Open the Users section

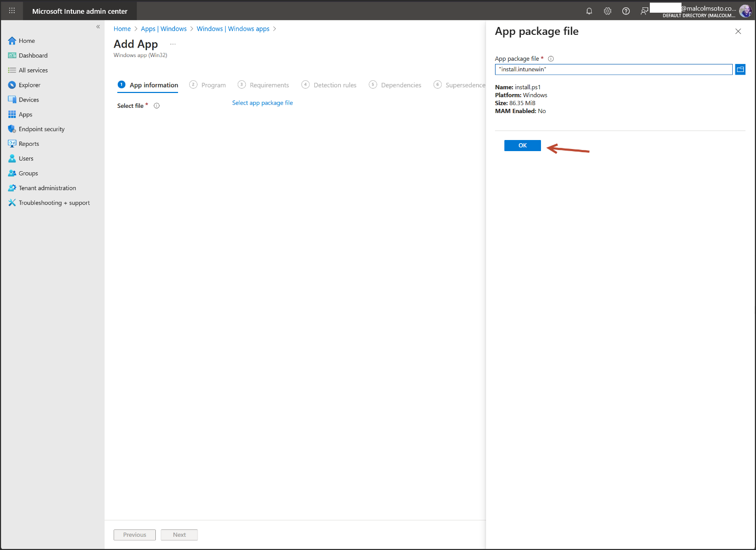point(25,158)
